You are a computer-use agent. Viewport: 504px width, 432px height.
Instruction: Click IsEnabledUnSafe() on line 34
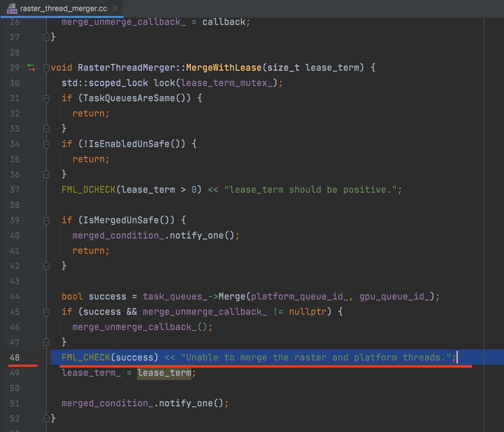(134, 144)
